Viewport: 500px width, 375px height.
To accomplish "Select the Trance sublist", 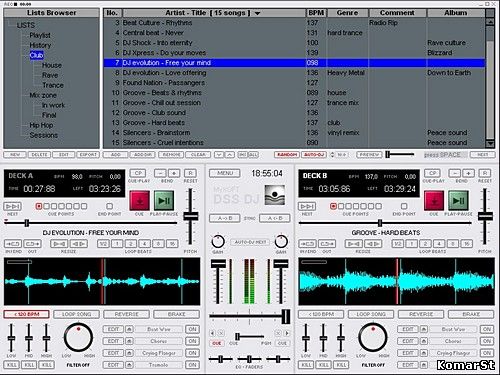I will [53, 85].
